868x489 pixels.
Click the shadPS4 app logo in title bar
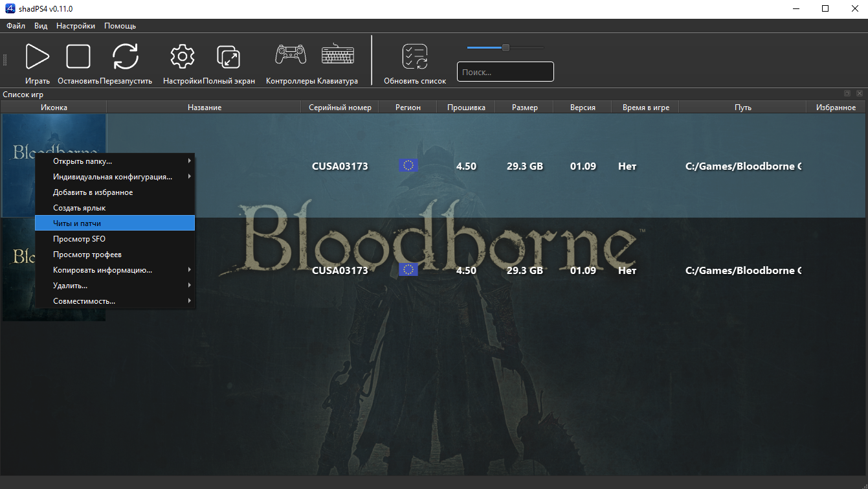coord(10,8)
